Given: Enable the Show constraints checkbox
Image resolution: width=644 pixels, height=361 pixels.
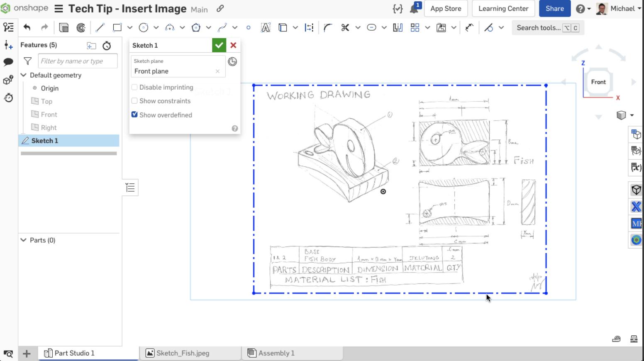Looking at the screenshot, I should coord(134,101).
